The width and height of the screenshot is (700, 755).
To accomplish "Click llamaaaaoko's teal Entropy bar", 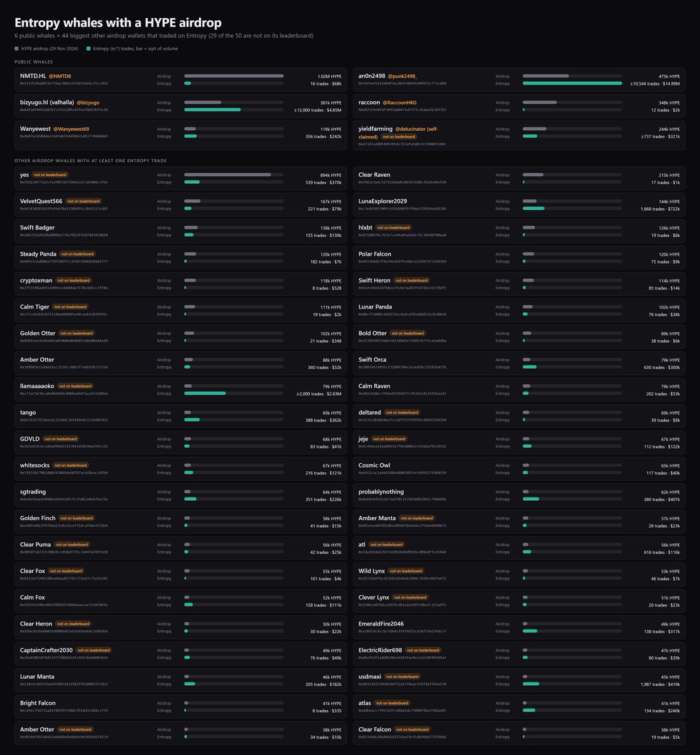I will click(x=205, y=393).
